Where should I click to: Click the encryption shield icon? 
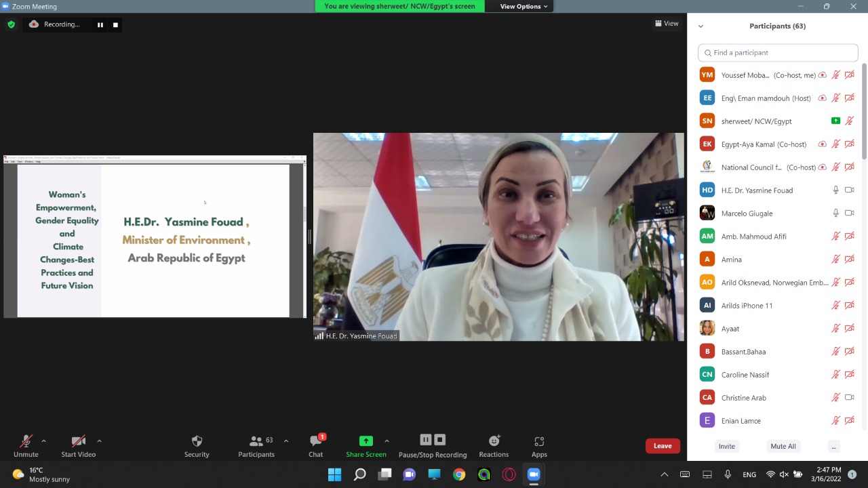pos(11,24)
